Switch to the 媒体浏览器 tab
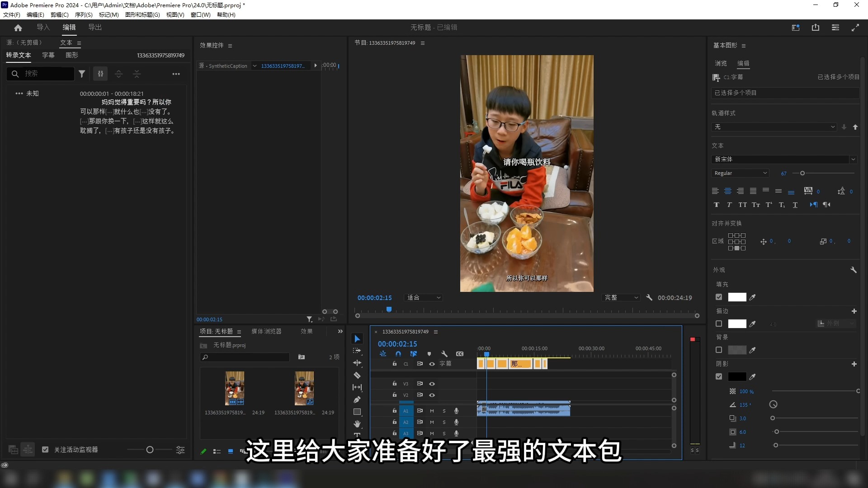 point(267,331)
